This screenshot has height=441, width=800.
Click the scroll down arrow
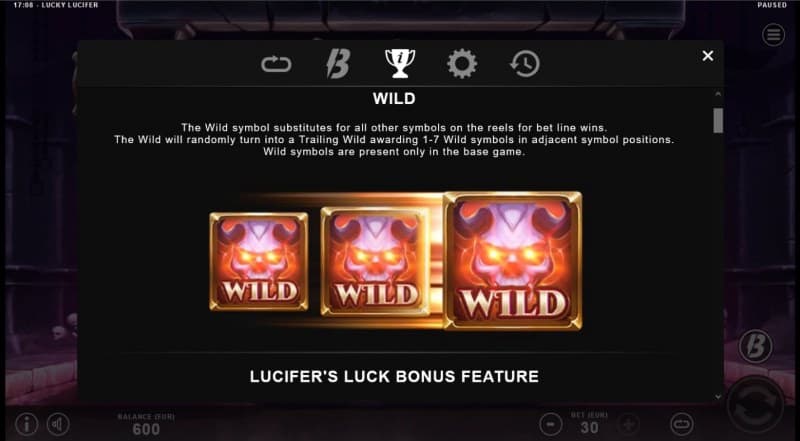click(718, 397)
